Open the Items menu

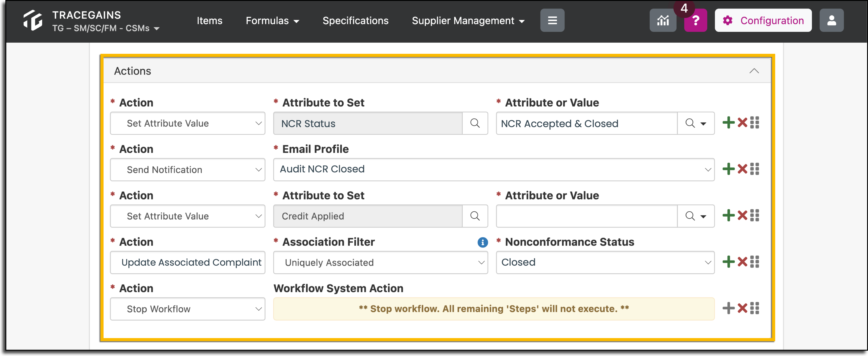[x=210, y=21]
